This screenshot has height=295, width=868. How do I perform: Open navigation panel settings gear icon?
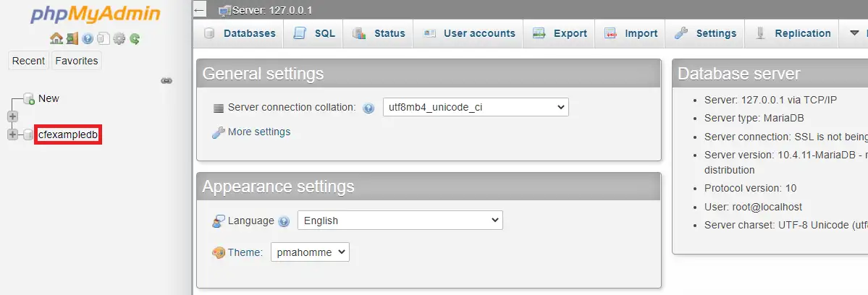pos(119,38)
